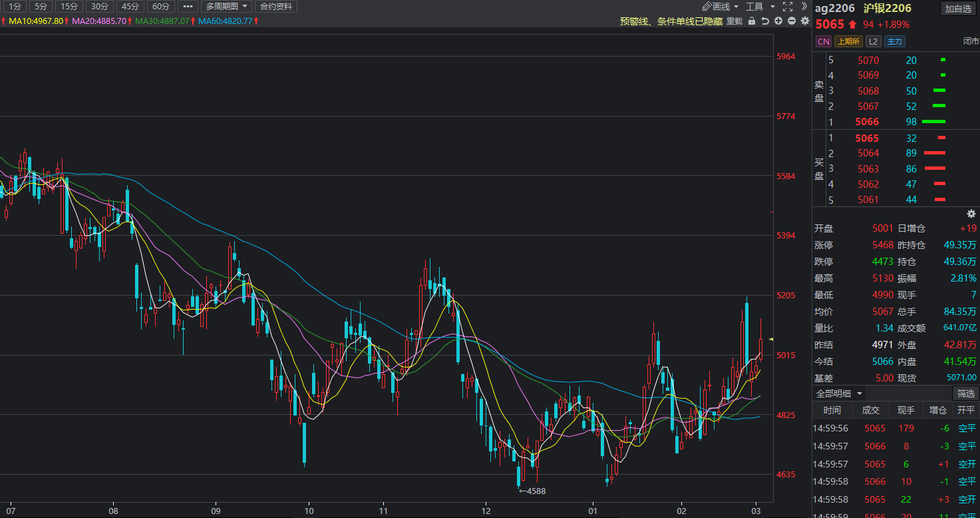Enter fullscreen with the expand arrows icon
This screenshot has width=980, height=518.
click(x=788, y=7)
